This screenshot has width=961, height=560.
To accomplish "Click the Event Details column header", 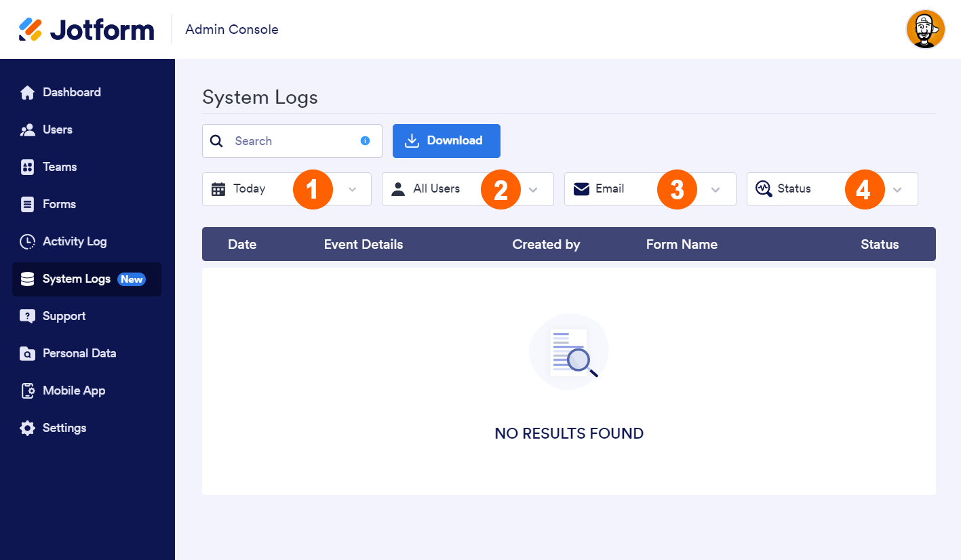I will pos(364,244).
